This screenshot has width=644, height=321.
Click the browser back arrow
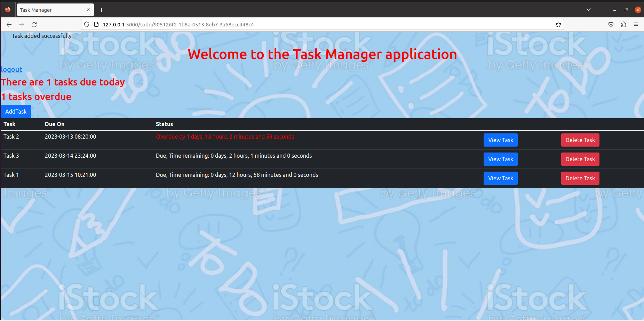[9, 24]
